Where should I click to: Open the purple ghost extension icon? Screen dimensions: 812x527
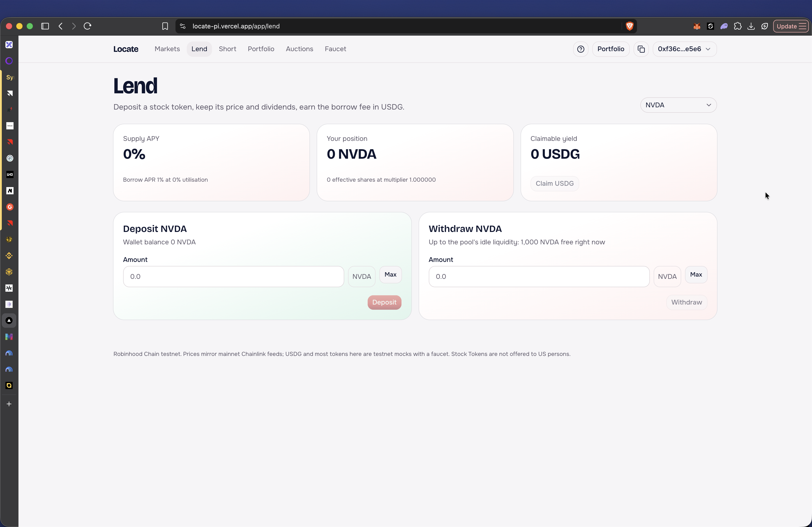tap(724, 26)
